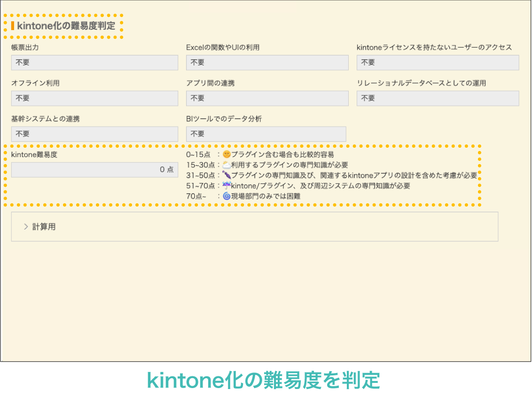The height and width of the screenshot is (397, 532).
Task: Click the caption kintone化の難易度を判定
Action: (x=263, y=381)
